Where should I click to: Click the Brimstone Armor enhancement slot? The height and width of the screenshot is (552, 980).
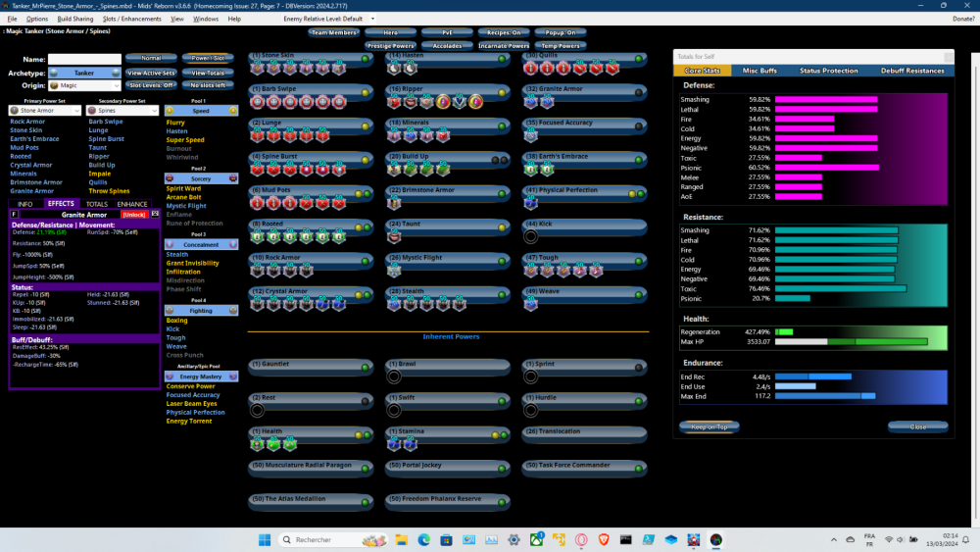pos(394,203)
